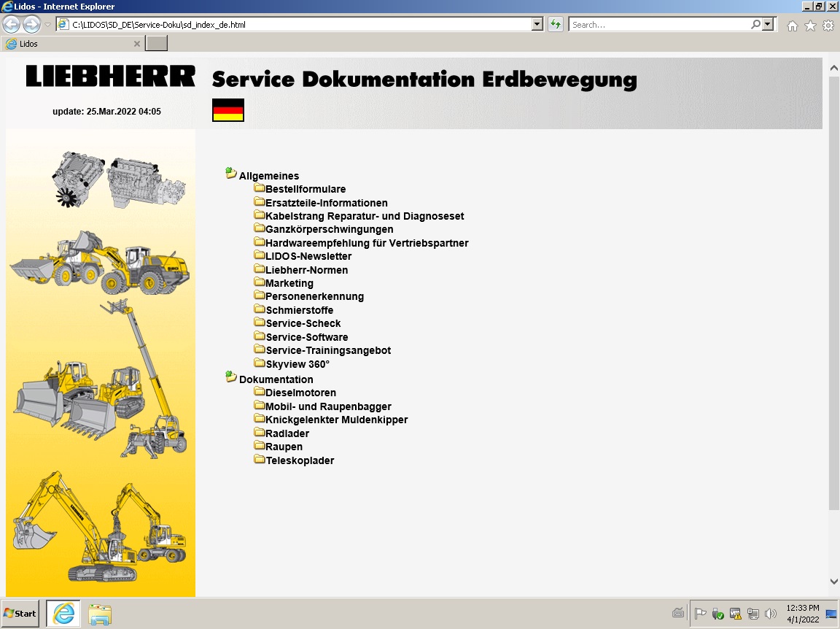Open the Personenerkennung folder

click(314, 296)
